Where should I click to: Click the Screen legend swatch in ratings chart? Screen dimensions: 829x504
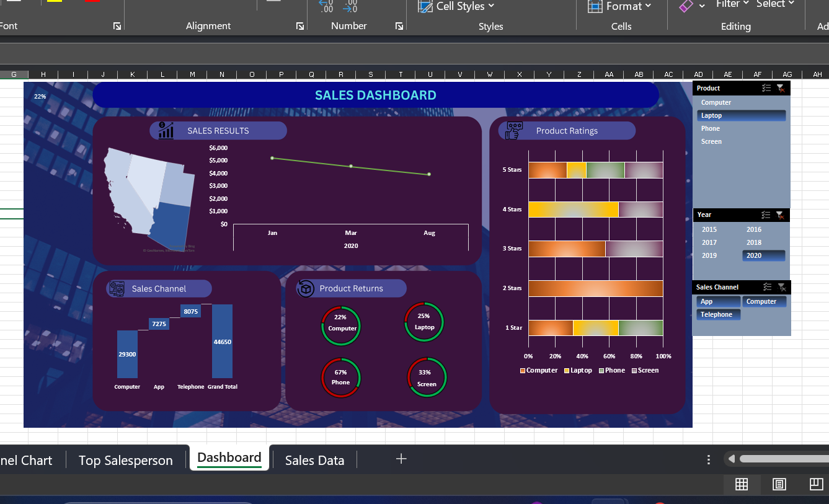[634, 371]
